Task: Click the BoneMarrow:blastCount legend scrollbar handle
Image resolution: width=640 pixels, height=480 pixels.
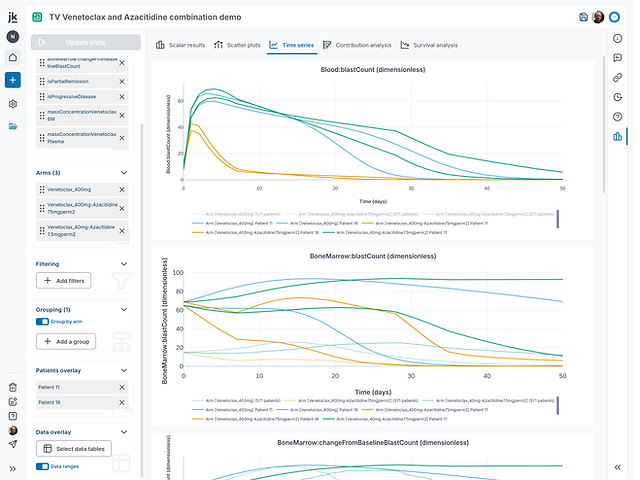Action: click(x=558, y=405)
